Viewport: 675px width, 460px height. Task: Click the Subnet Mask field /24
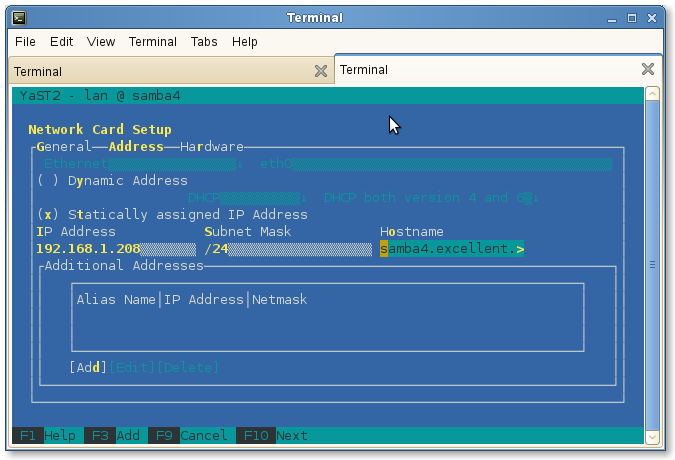coord(288,249)
